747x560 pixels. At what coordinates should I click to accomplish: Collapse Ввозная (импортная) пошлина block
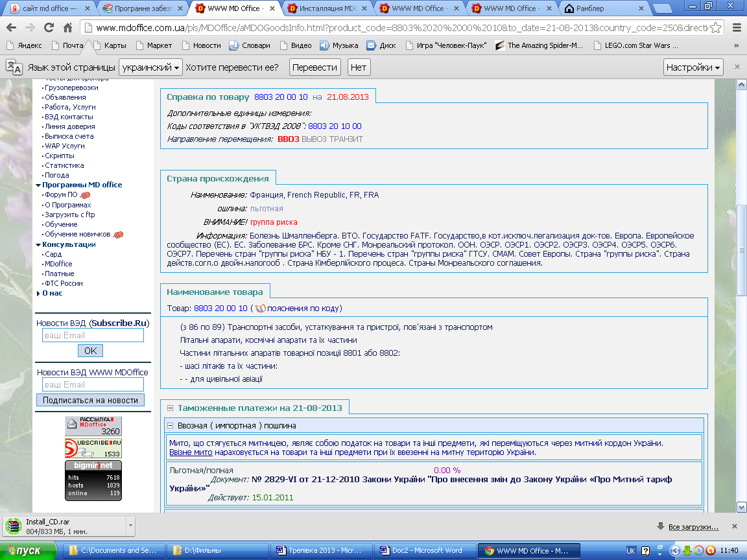pyautogui.click(x=170, y=426)
